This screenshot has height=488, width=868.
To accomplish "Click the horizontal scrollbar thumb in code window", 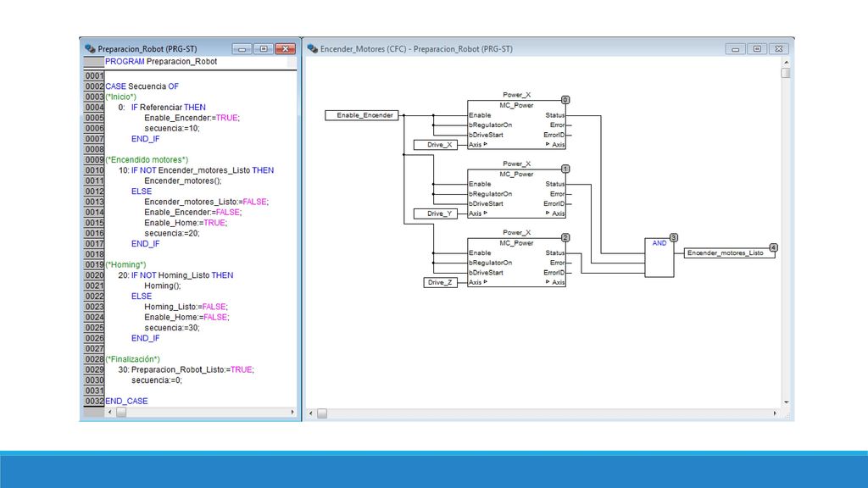I will (x=121, y=413).
